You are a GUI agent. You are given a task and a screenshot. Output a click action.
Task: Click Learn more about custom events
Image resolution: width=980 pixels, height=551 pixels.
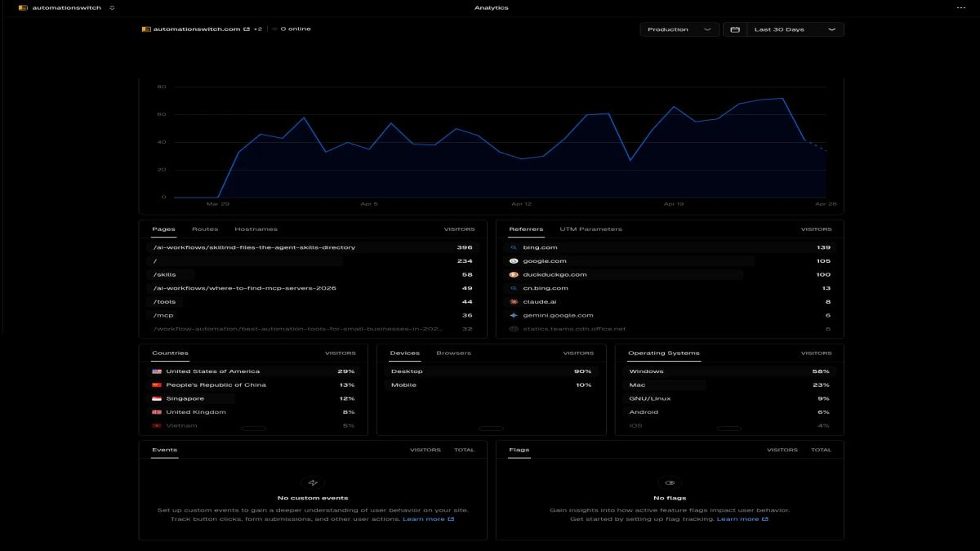coord(425,518)
